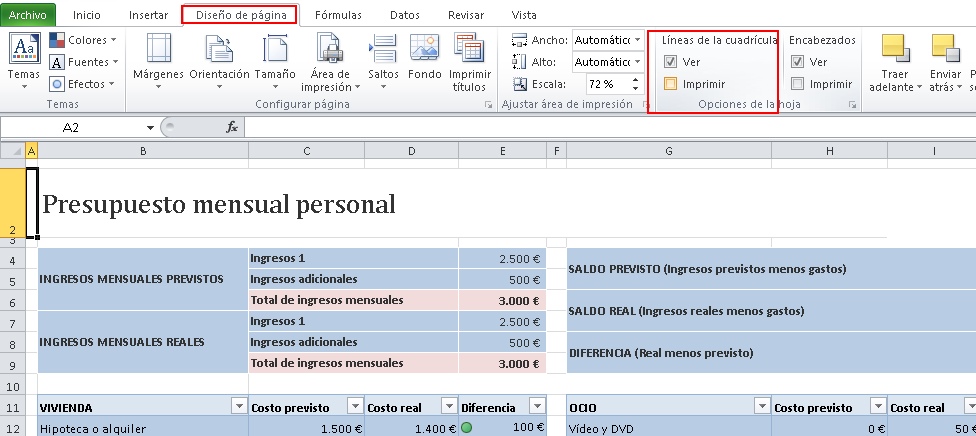
Task: Click the Efectos theme effects button
Action: pyautogui.click(x=84, y=84)
